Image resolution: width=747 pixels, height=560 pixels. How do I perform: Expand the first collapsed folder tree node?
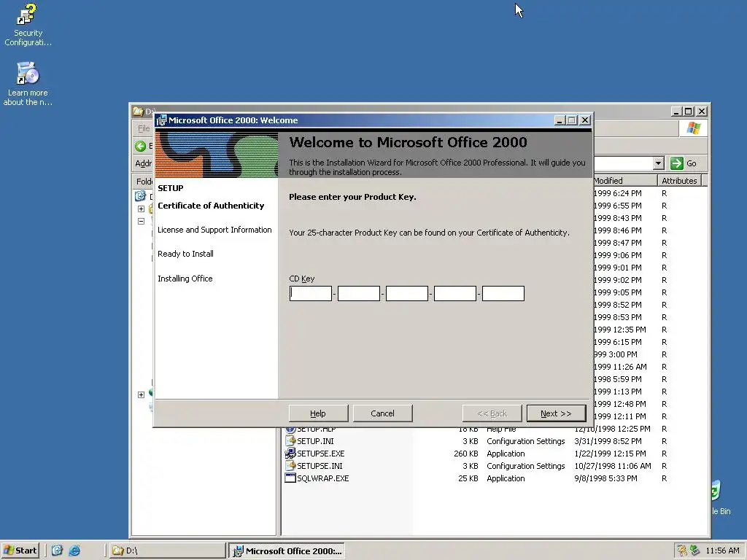click(x=141, y=209)
